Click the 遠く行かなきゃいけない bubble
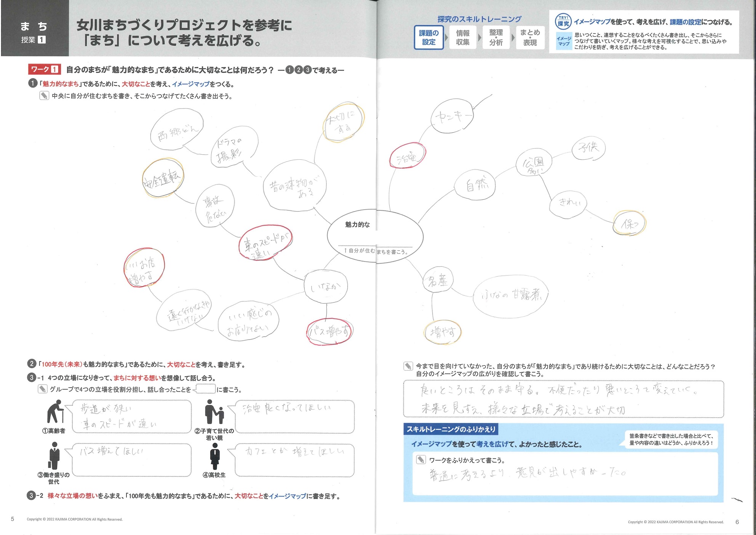This screenshot has width=756, height=535. (185, 310)
